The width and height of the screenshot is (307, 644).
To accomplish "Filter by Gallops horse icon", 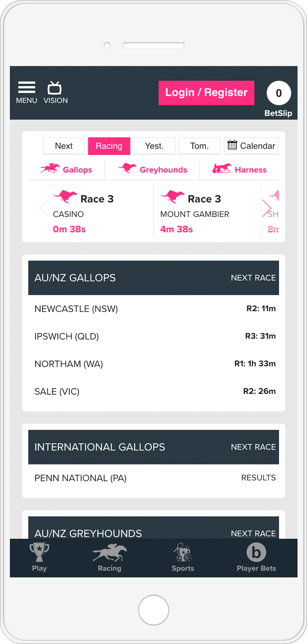I will 50,169.
